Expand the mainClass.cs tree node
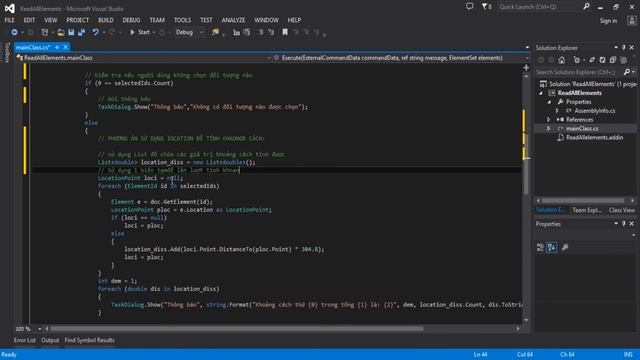640x360 pixels. (x=549, y=129)
